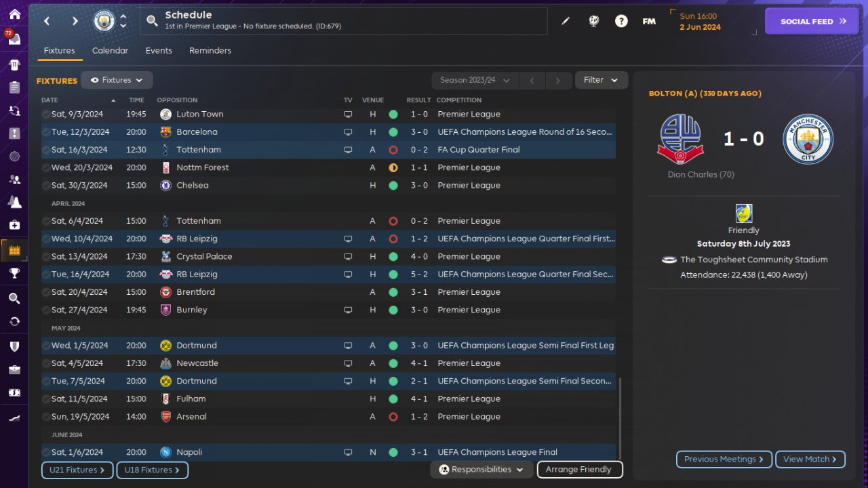This screenshot has height=488, width=868.
Task: Go back with the left arrow
Action: [x=47, y=21]
